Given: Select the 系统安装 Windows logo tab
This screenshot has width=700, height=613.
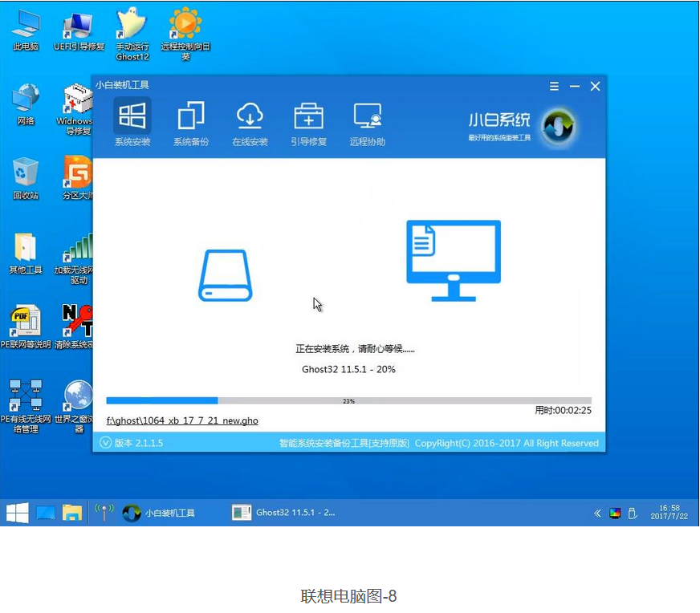Looking at the screenshot, I should click(132, 122).
